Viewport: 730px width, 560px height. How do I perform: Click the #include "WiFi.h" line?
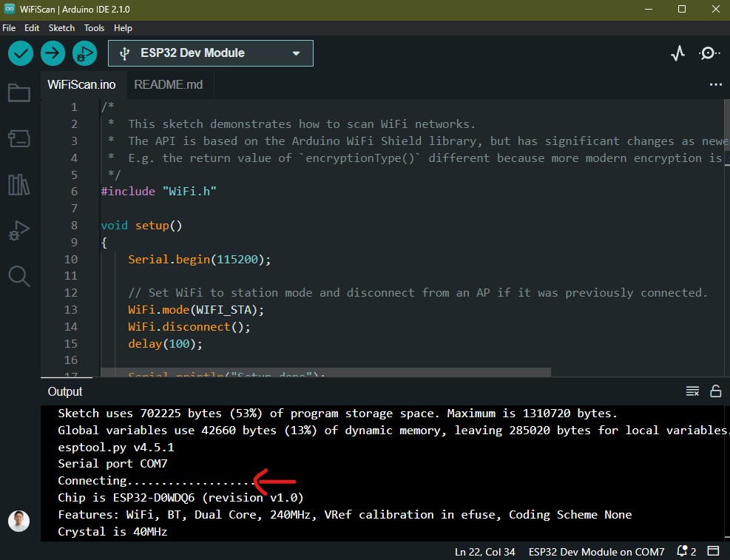coord(159,192)
